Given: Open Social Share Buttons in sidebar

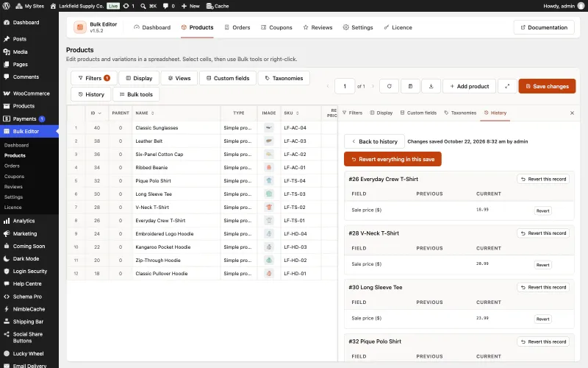Looking at the screenshot, I should pyautogui.click(x=28, y=338).
